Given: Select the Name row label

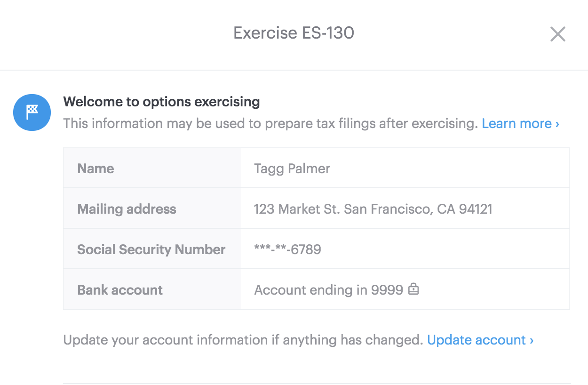Looking at the screenshot, I should (x=95, y=168).
